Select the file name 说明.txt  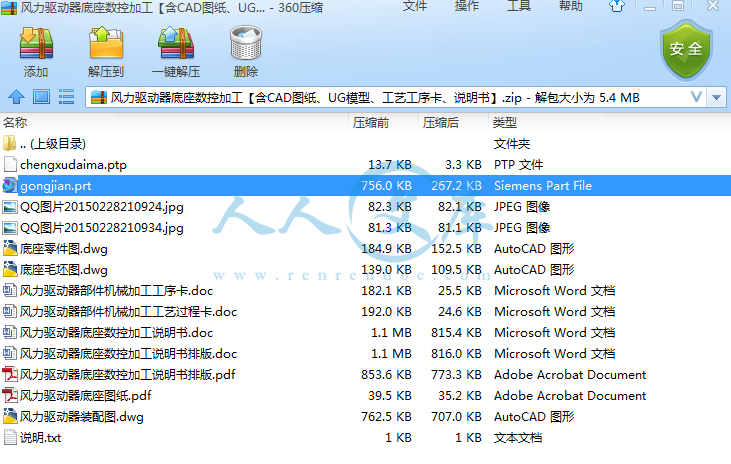[40, 437]
